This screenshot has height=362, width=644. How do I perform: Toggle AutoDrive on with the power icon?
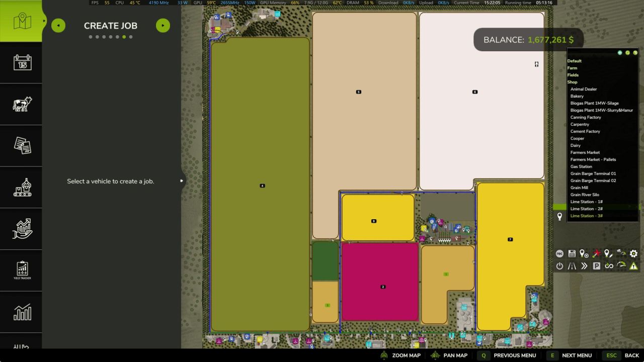pos(559,266)
